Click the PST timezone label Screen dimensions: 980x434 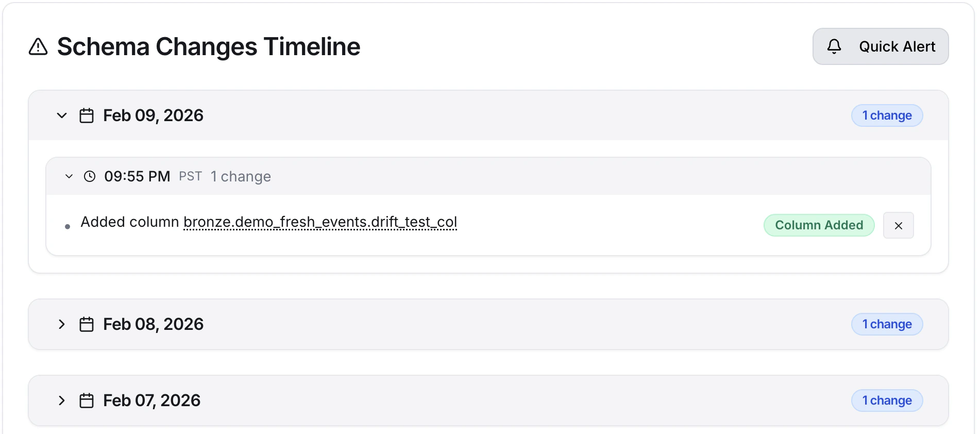(190, 176)
